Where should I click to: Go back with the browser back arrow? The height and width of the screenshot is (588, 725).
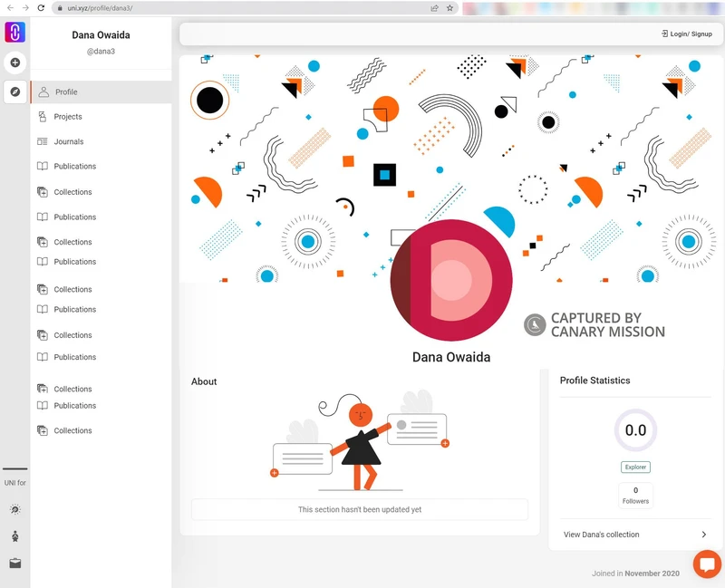10,8
